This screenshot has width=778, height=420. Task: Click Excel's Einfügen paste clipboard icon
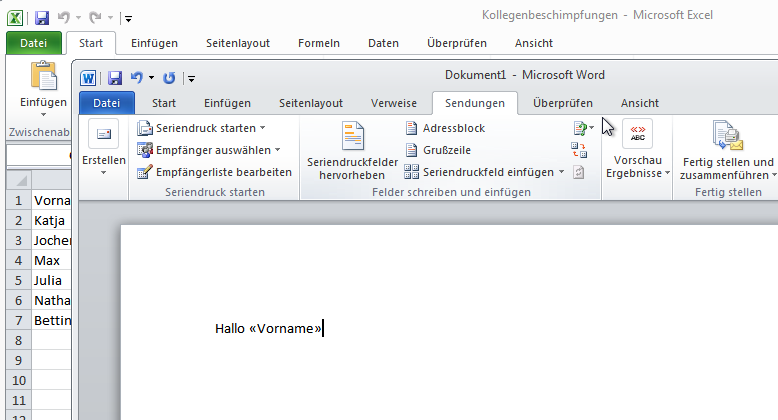[x=44, y=76]
